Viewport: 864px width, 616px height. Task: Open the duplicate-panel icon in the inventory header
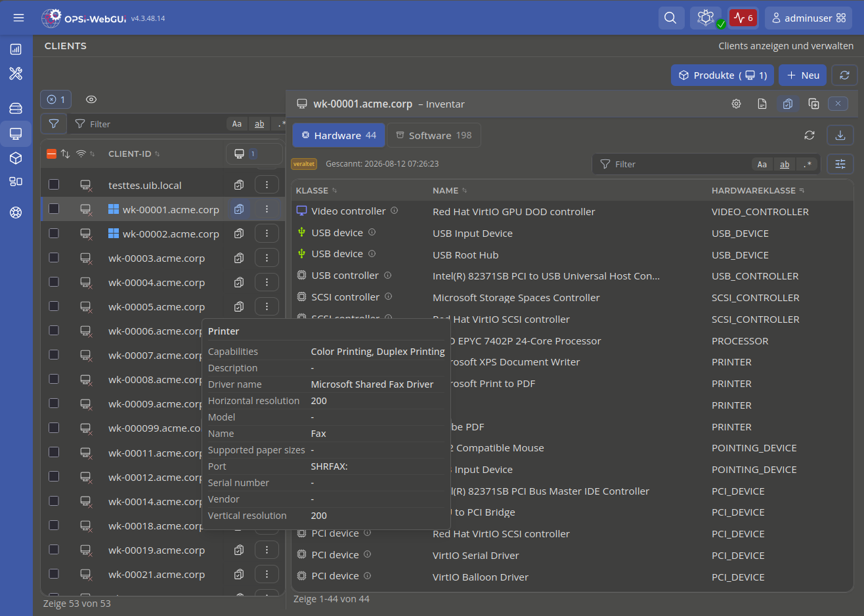coord(813,104)
